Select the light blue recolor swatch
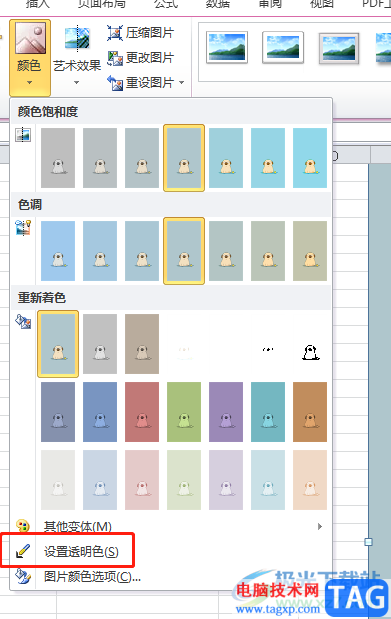The height and width of the screenshot is (619, 391). (x=100, y=480)
